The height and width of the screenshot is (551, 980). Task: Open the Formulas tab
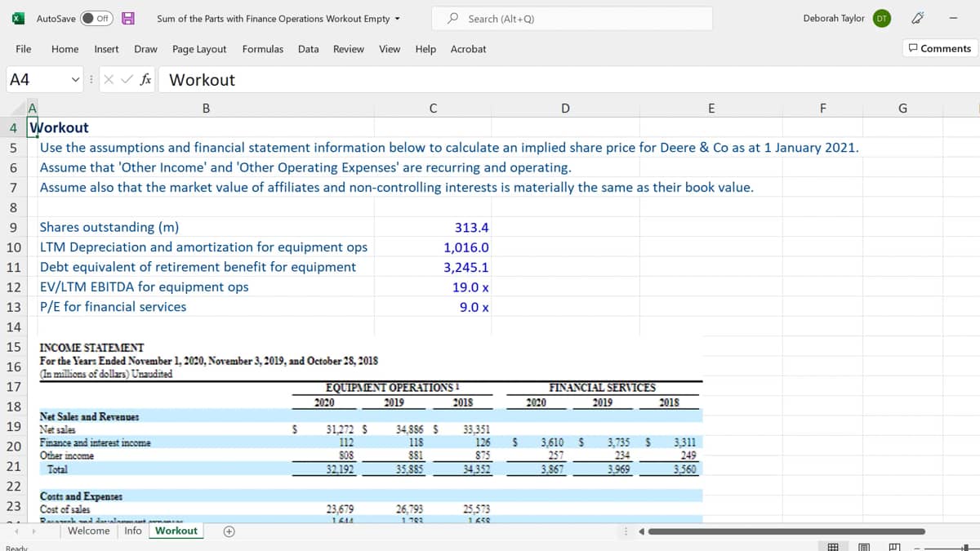263,49
